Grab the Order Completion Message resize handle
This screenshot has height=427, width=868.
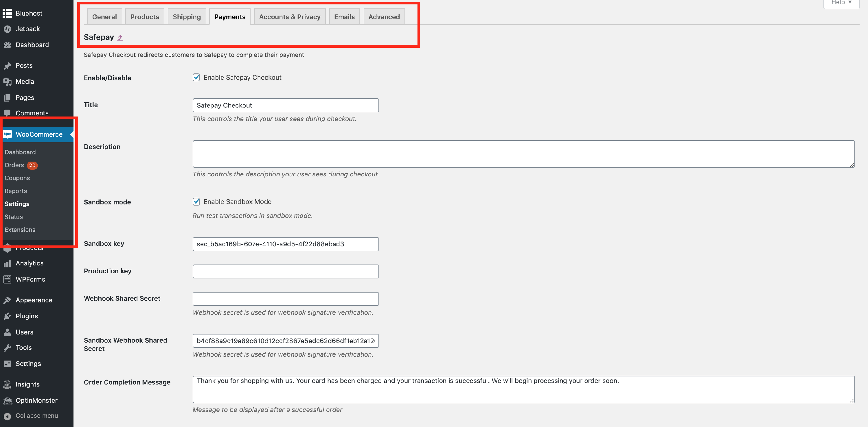[852, 400]
